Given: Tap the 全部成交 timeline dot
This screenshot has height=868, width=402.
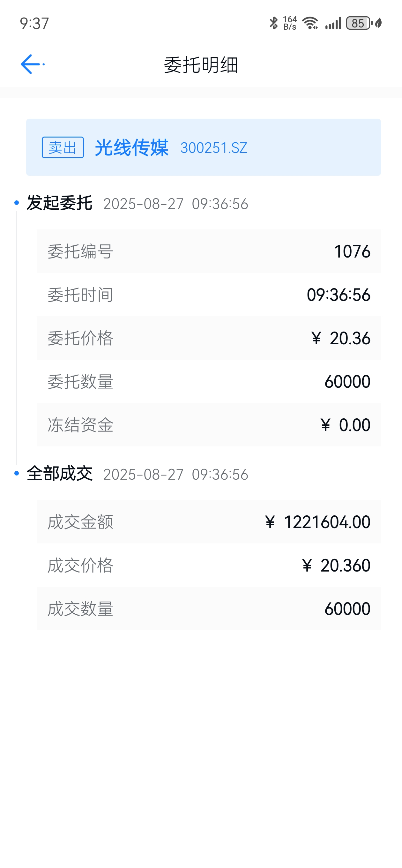Looking at the screenshot, I should pyautogui.click(x=17, y=473).
